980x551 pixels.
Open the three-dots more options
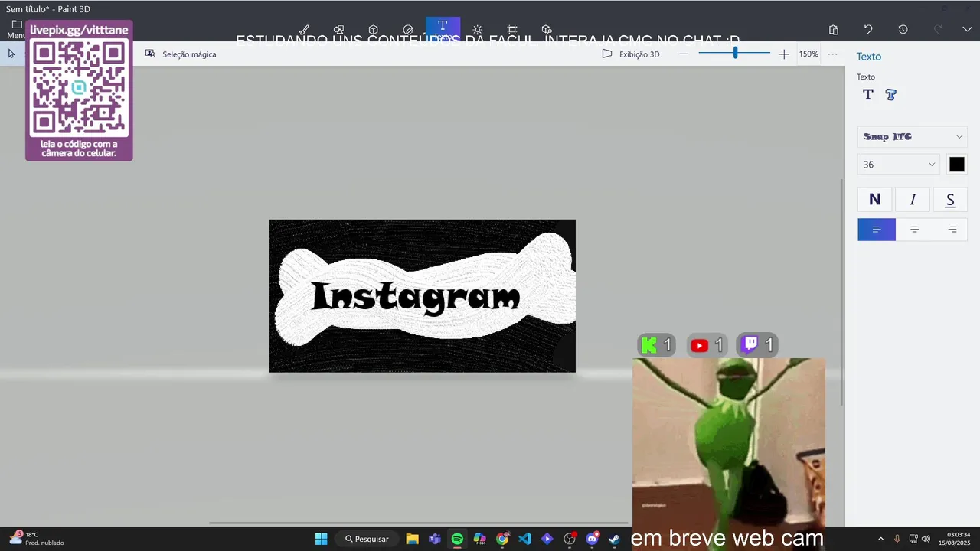[832, 54]
